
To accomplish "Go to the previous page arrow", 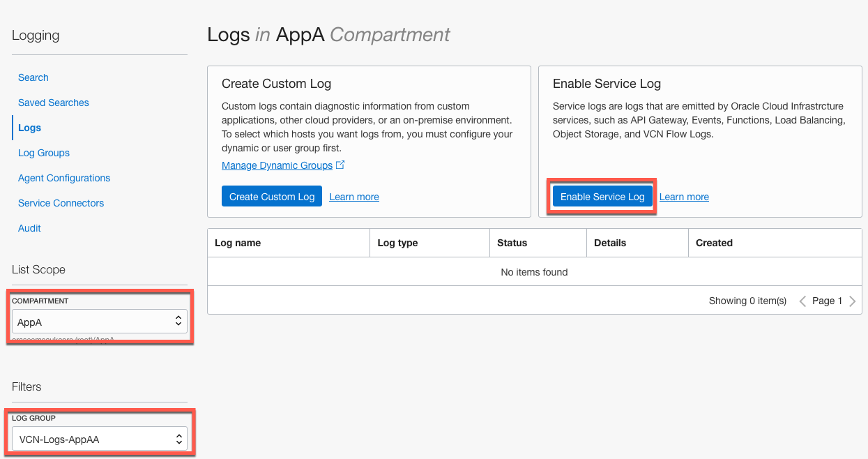I will click(x=802, y=301).
